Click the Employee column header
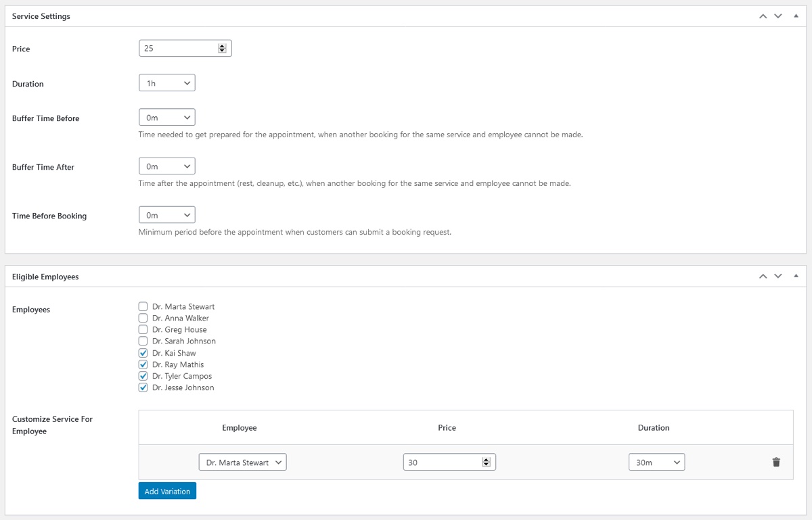 click(x=240, y=428)
